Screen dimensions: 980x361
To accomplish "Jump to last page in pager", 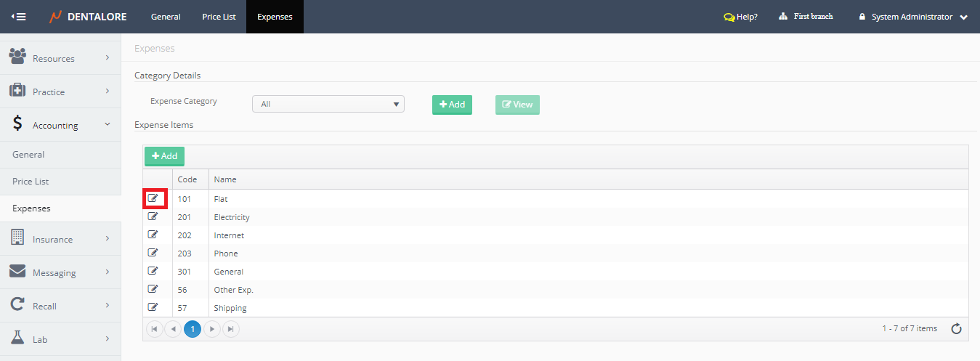I will click(x=230, y=329).
